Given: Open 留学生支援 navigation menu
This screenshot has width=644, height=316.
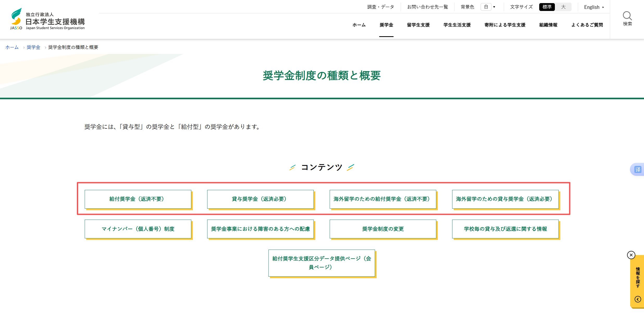Looking at the screenshot, I should tap(418, 25).
